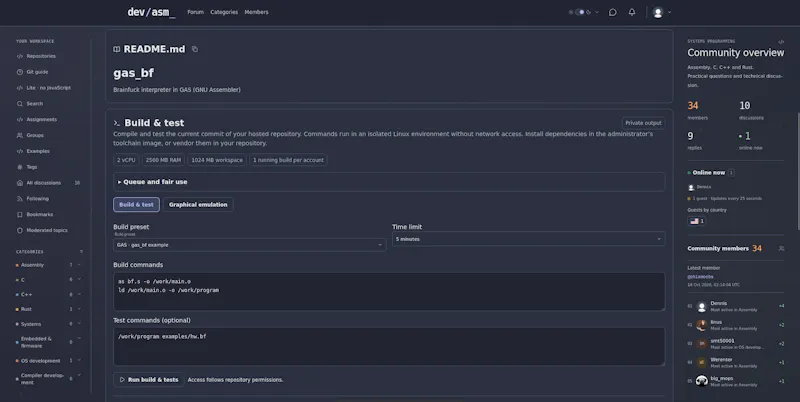Screen dimensions: 800x402
Task: Click the '34 members' statistic
Action: pos(697,111)
